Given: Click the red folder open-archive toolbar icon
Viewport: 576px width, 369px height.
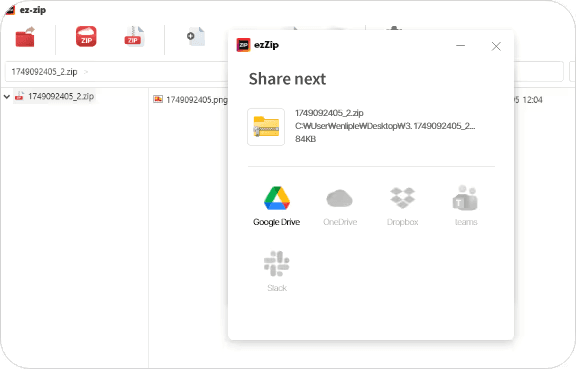Looking at the screenshot, I should (25, 37).
